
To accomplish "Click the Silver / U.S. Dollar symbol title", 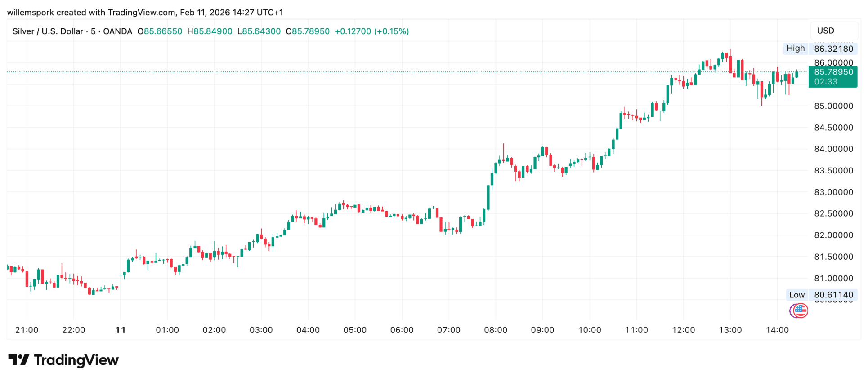I will [48, 31].
